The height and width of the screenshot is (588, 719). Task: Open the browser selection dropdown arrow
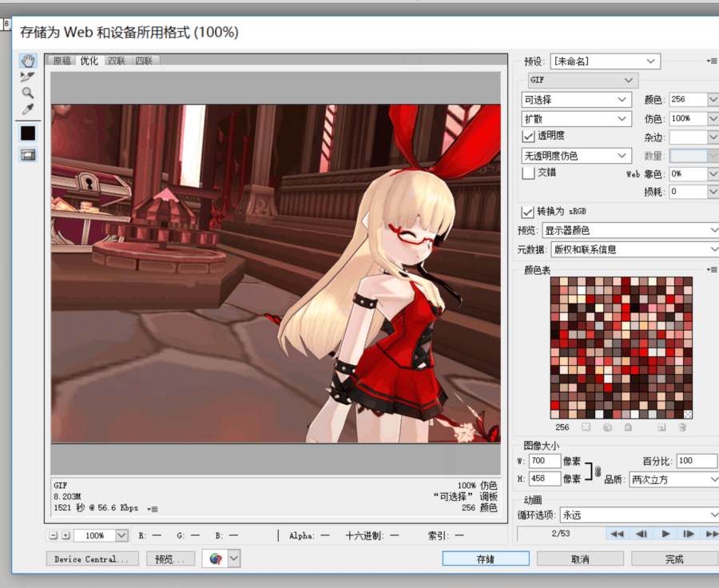coord(234,558)
